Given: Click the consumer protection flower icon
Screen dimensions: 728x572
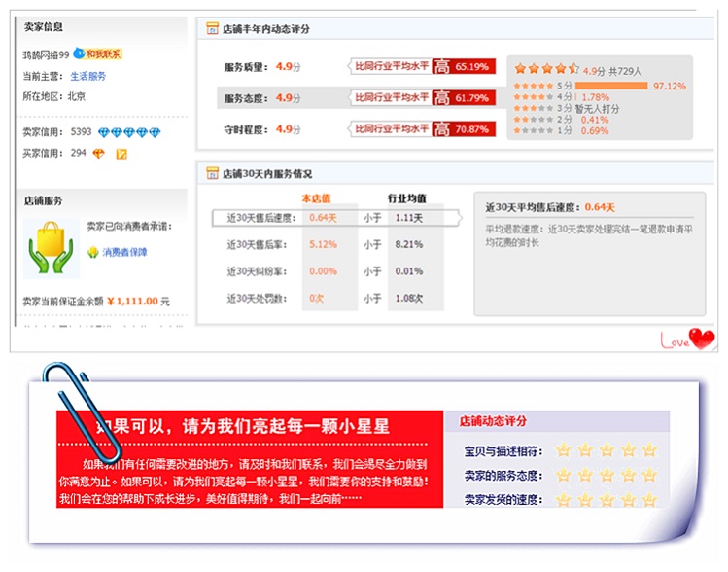Looking at the screenshot, I should 93,252.
